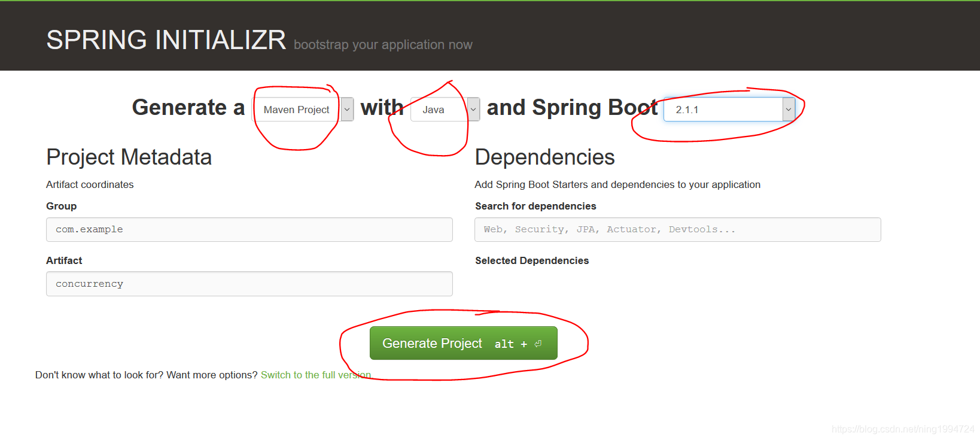980x440 pixels.
Task: Click the SPRING INITIALIZR title
Action: [166, 40]
